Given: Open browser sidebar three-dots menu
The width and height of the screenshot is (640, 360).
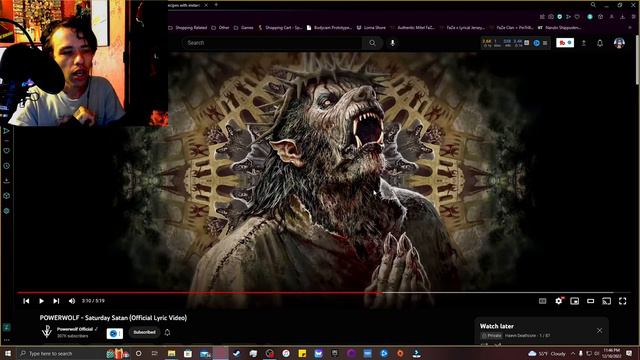Looking at the screenshot, I should 7,340.
